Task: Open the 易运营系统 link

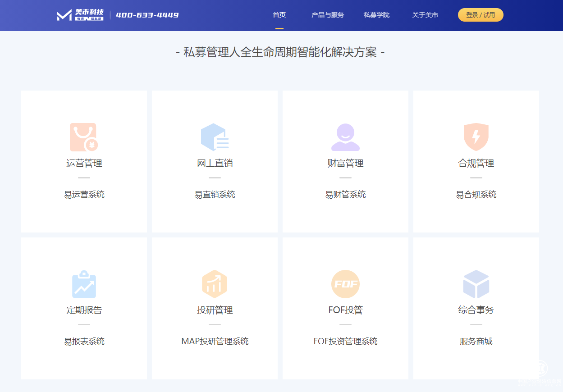Action: 84,194
